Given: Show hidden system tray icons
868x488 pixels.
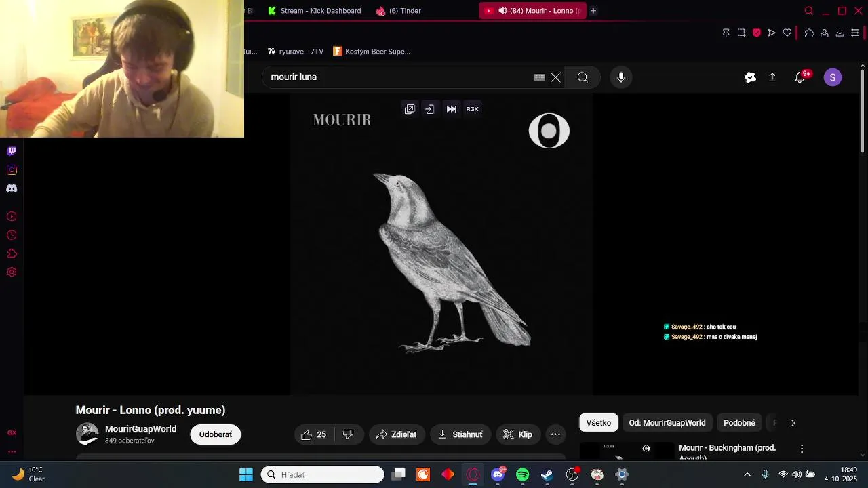Looking at the screenshot, I should tap(747, 474).
